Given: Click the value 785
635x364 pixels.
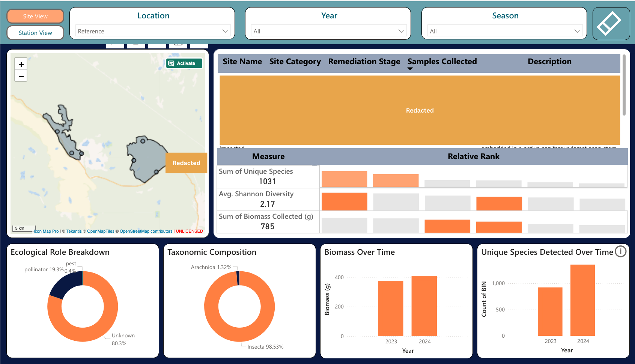Looking at the screenshot, I should (267, 227).
